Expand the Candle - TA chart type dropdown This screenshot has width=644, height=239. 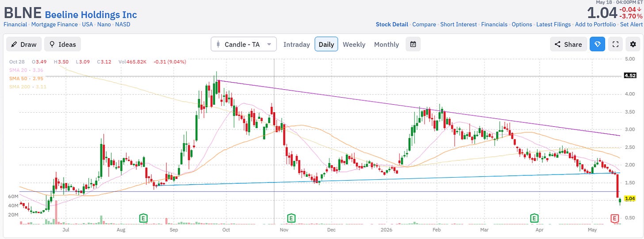244,44
